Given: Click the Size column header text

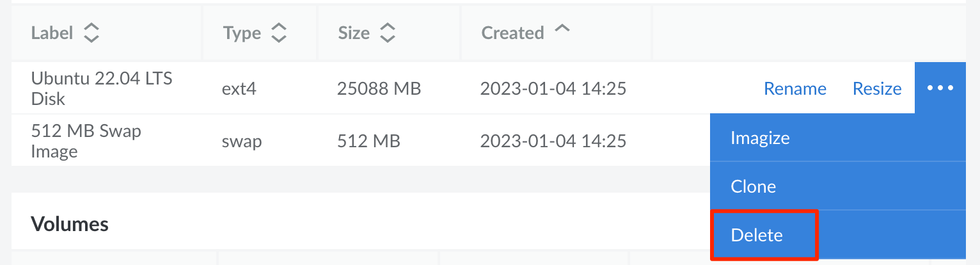Looking at the screenshot, I should pos(354,33).
